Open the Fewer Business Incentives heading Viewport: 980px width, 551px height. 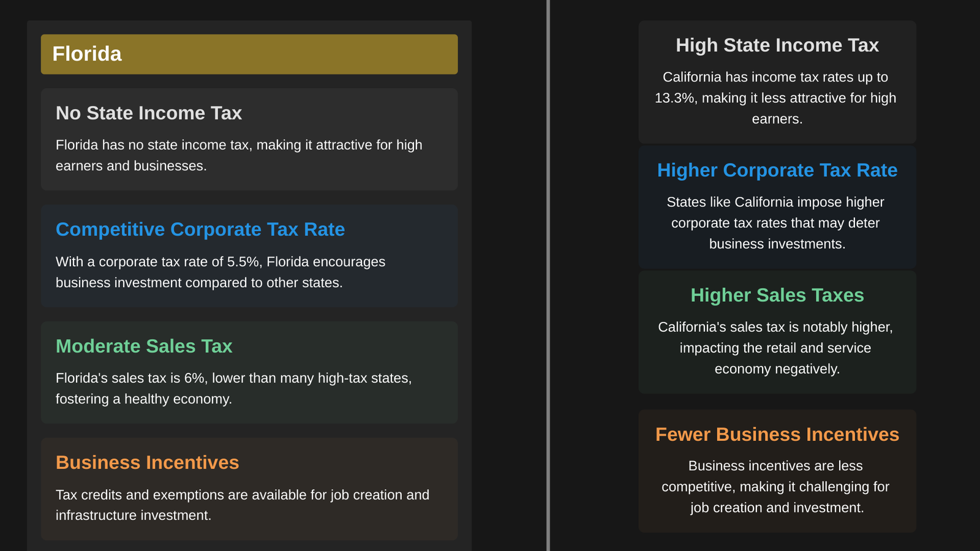pos(777,434)
